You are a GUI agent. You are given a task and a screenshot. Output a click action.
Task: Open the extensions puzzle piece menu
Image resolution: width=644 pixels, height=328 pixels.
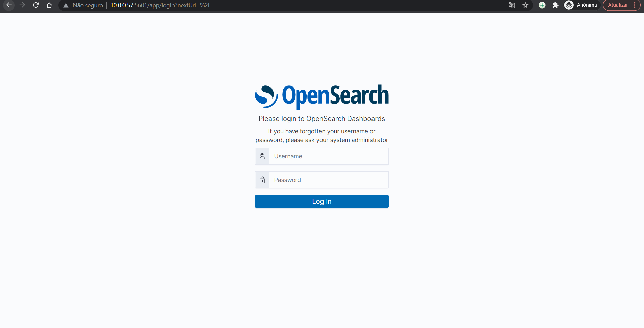click(555, 5)
